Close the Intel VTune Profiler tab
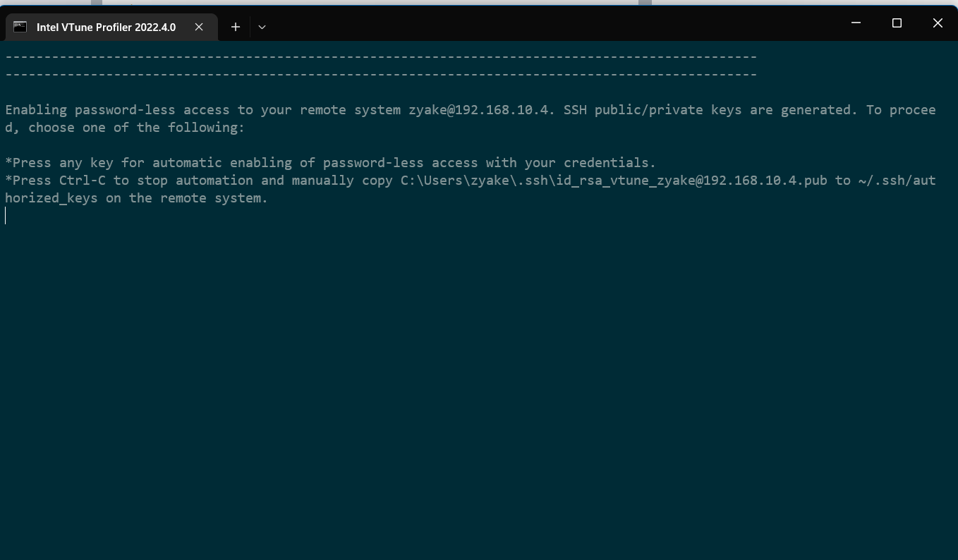The image size is (958, 560). coord(199,27)
